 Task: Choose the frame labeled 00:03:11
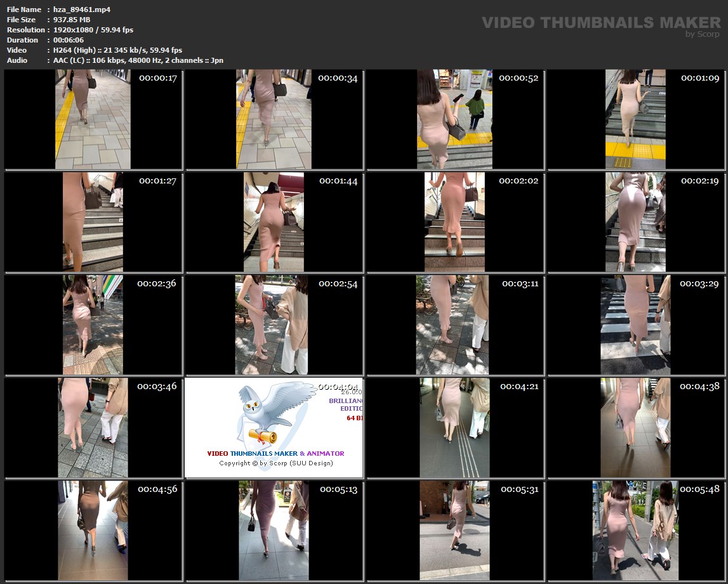(x=454, y=325)
